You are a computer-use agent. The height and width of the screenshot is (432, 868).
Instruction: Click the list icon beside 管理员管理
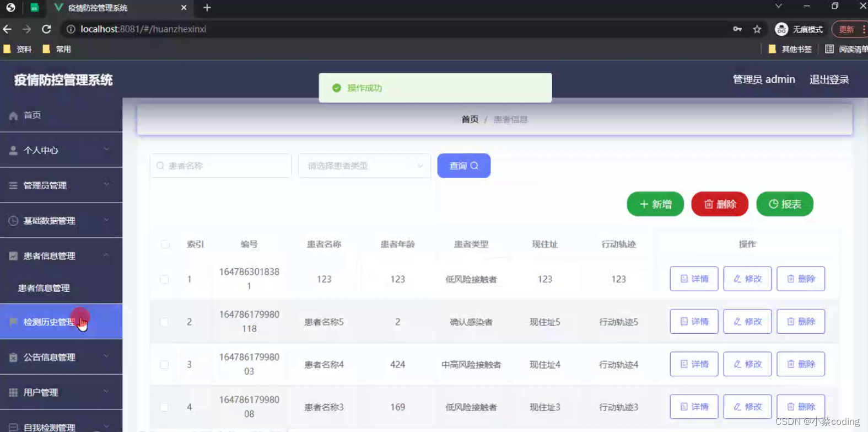(13, 185)
